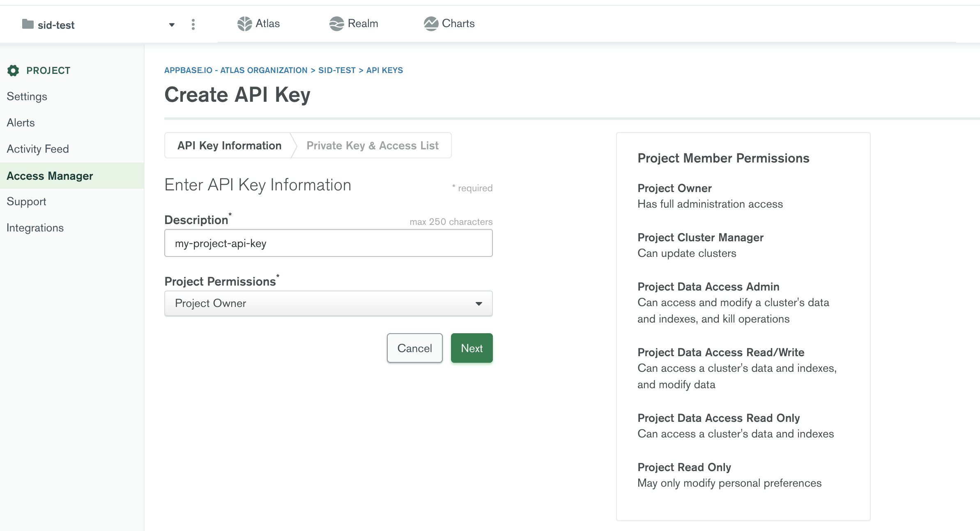
Task: Focus the Description text field
Action: click(328, 243)
